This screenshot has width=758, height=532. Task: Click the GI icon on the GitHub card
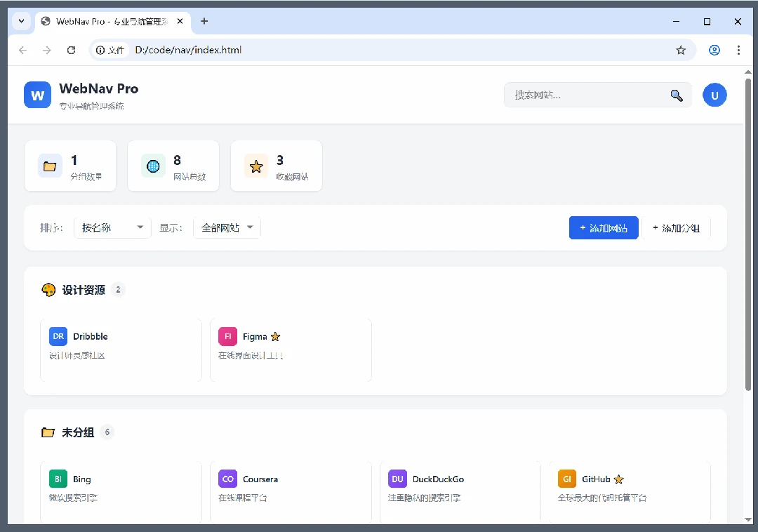click(567, 479)
